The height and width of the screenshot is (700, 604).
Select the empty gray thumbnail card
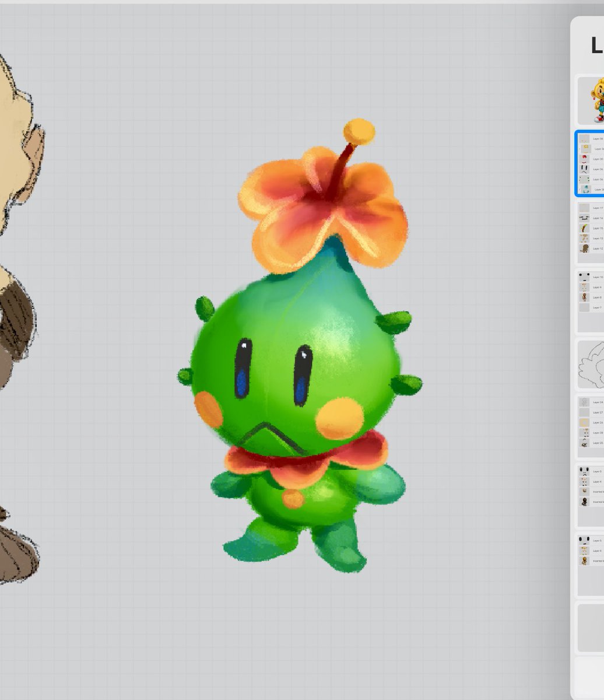click(591, 628)
